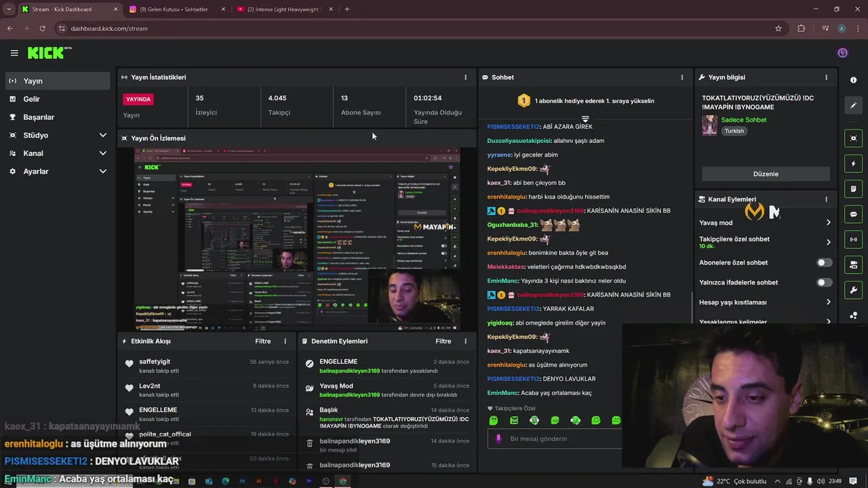Image resolution: width=868 pixels, height=488 pixels.
Task: Pick the first green follower emote
Action: click(494, 420)
